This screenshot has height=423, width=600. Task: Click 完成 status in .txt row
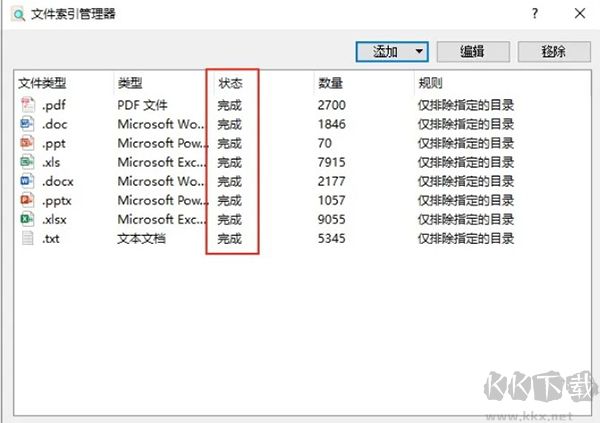click(x=230, y=238)
